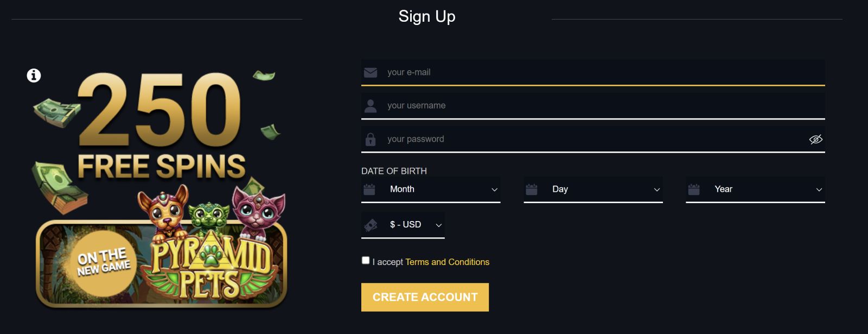Click the user silhouette icon
The image size is (868, 334).
click(371, 106)
